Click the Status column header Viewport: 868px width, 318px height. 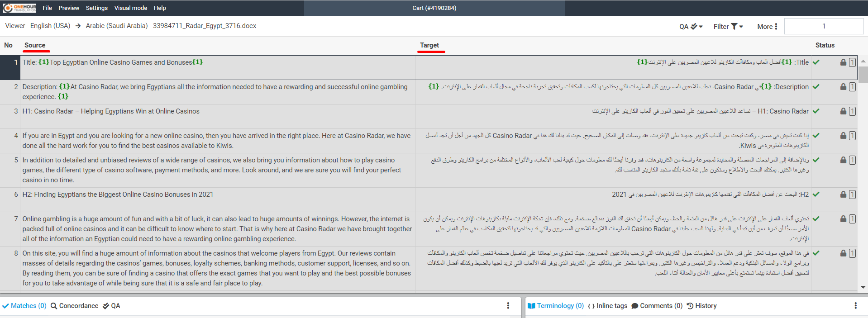(825, 45)
